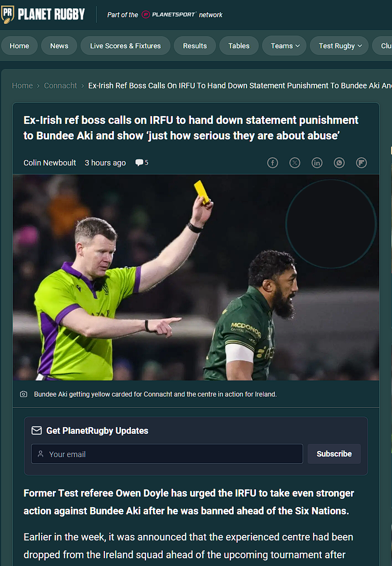Image resolution: width=392 pixels, height=566 pixels.
Task: Open Live Scores & Fixtures
Action: click(x=125, y=46)
